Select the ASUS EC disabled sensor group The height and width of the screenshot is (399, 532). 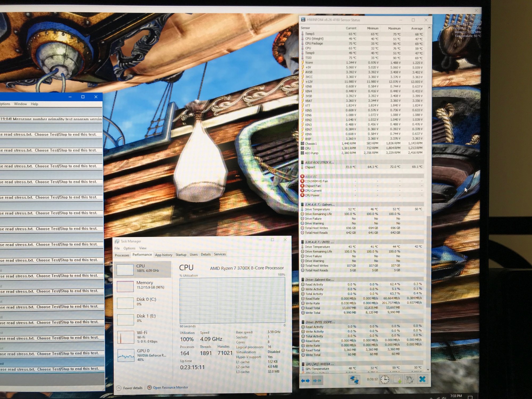[311, 177]
